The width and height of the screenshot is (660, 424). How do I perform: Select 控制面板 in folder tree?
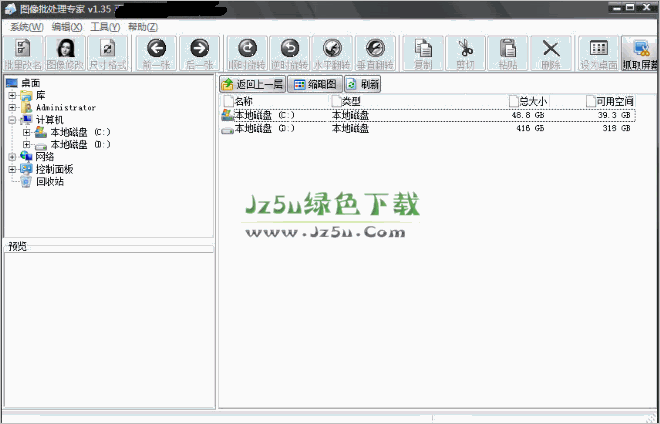point(54,170)
